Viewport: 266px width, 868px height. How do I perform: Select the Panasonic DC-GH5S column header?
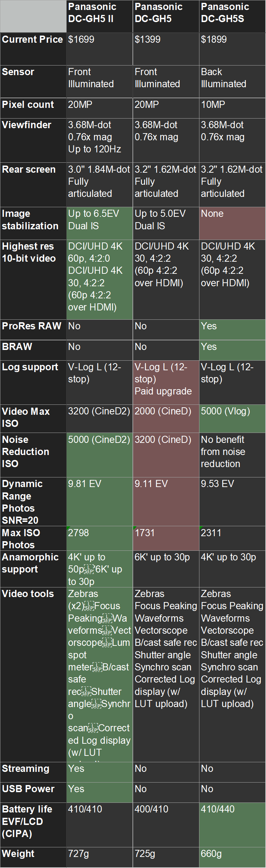[232, 16]
